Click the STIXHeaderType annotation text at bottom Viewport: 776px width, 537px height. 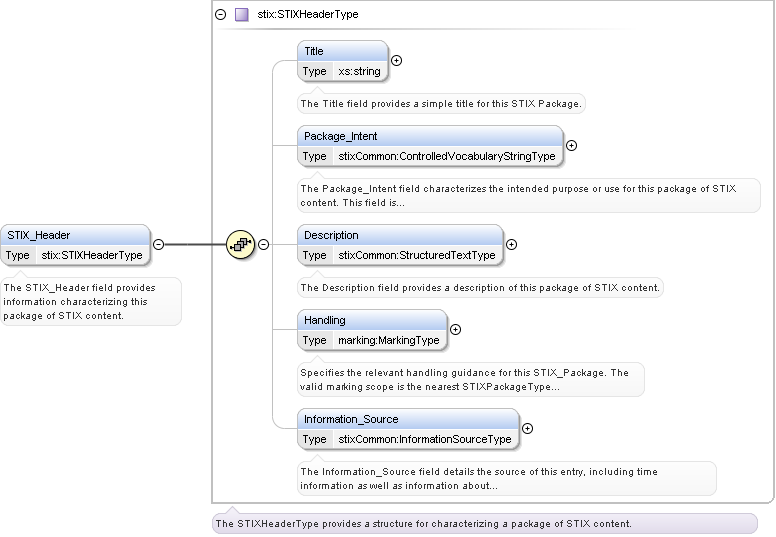pyautogui.click(x=424, y=524)
